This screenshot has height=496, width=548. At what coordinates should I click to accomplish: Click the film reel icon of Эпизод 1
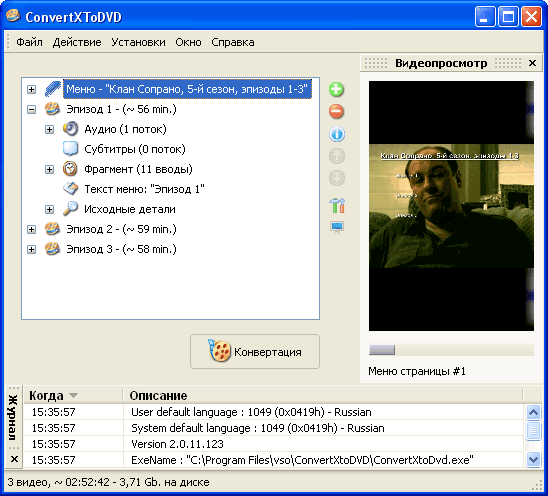click(x=52, y=109)
